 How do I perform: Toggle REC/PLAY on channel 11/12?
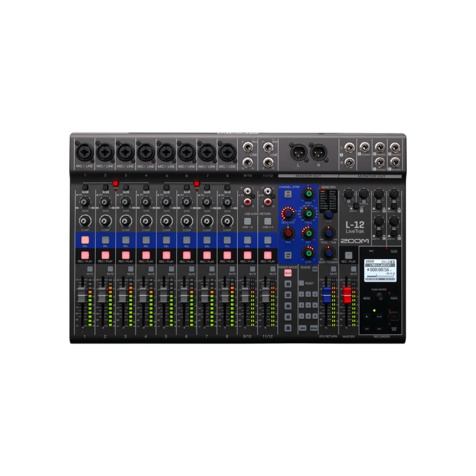268,255
